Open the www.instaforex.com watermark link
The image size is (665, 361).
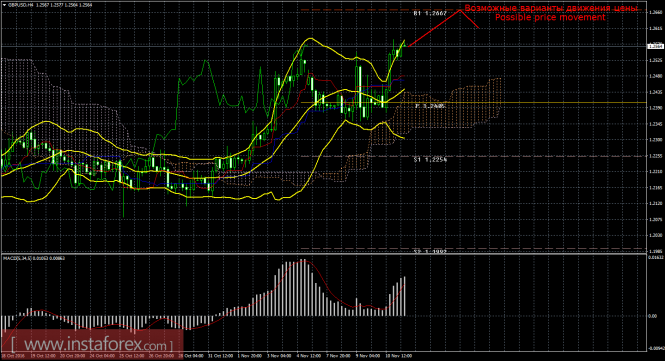pyautogui.click(x=92, y=344)
